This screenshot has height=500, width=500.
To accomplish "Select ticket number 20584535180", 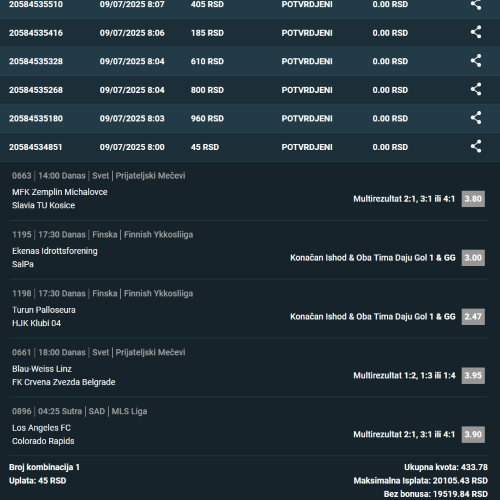I will tap(36, 118).
